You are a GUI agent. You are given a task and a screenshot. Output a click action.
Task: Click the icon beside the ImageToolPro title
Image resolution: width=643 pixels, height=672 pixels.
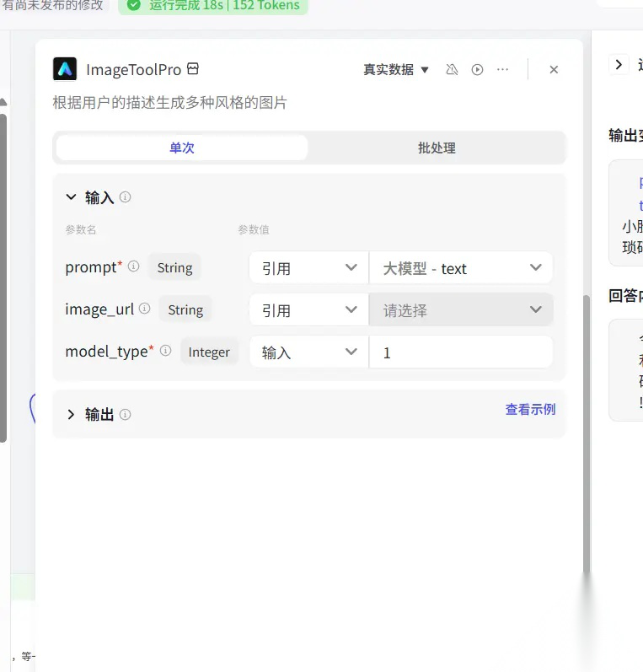point(193,69)
